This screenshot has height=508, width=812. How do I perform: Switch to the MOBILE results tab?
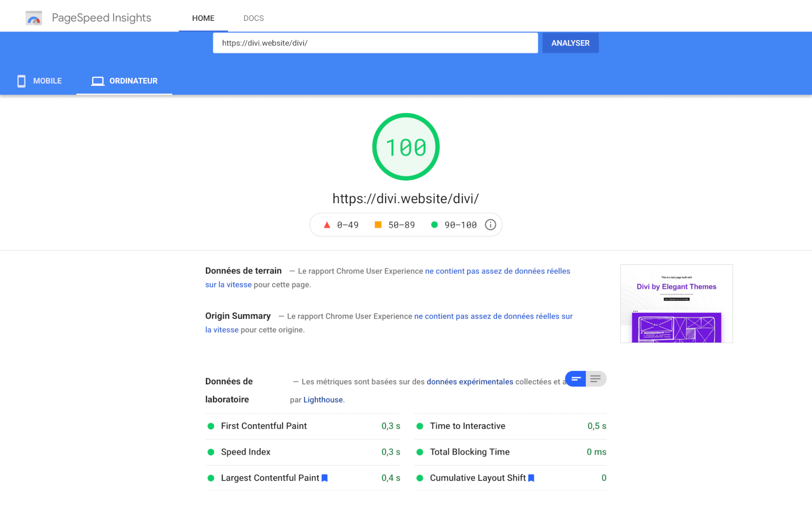click(x=38, y=81)
